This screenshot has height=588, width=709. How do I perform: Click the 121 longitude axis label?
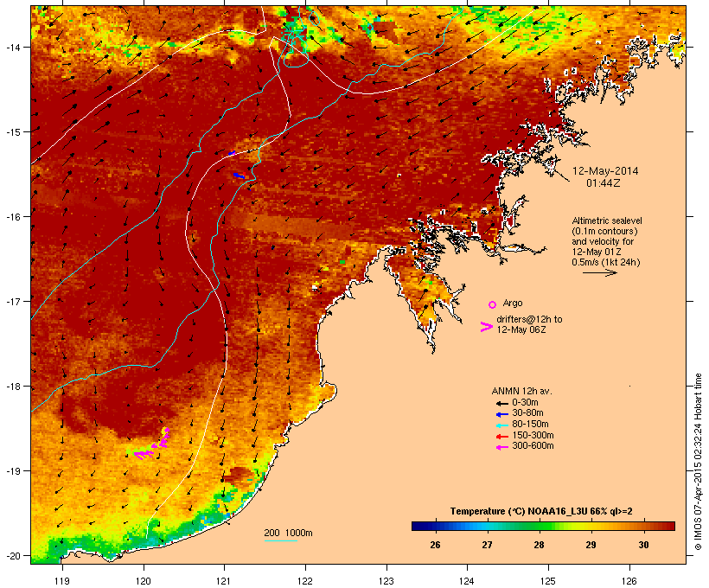224,581
